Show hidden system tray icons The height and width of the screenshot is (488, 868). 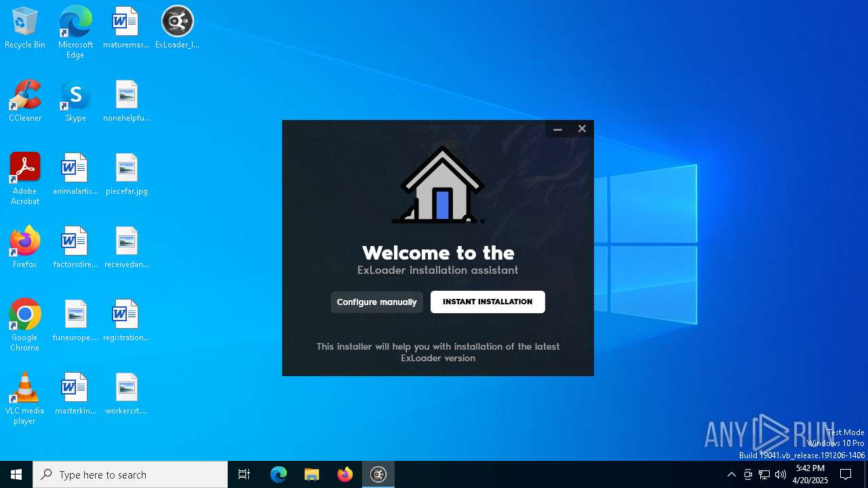[x=731, y=474]
